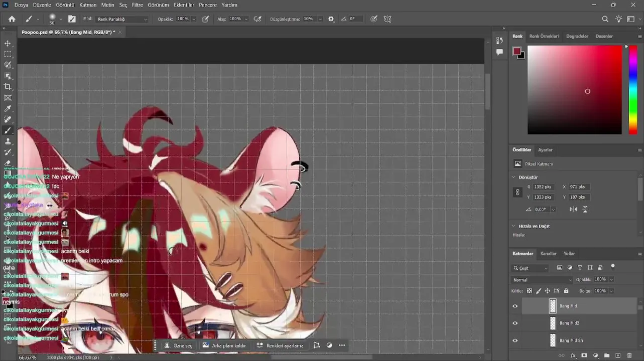Select the Frame tool
Viewport: 644px width, 361px height.
pyautogui.click(x=8, y=98)
